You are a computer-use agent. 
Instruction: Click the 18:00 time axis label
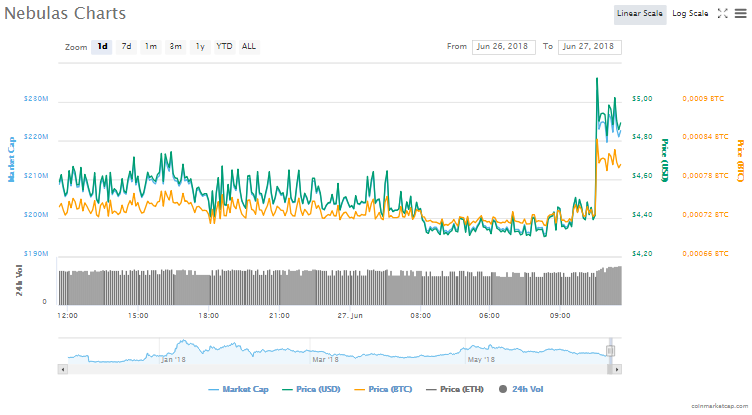209,316
